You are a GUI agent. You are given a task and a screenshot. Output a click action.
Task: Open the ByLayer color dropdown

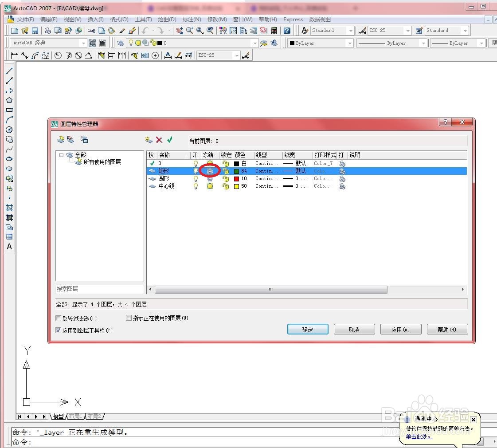click(350, 43)
